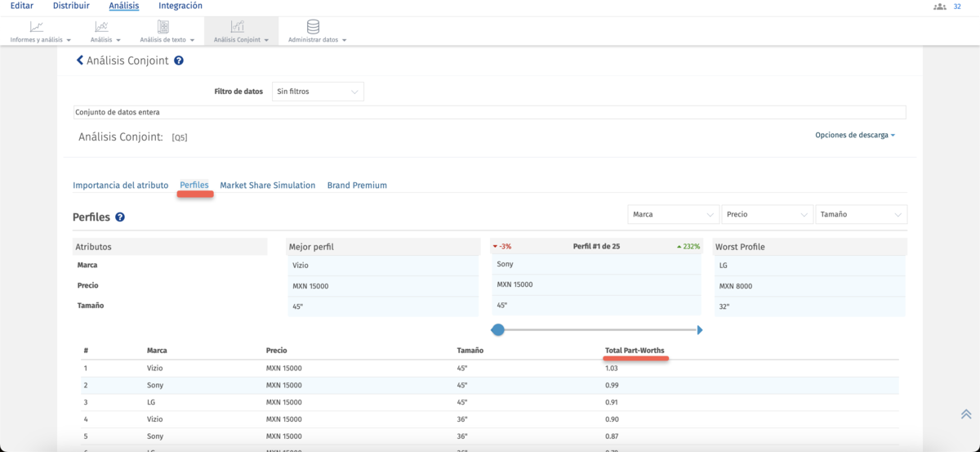Click the users icon in top right
The image size is (980, 452).
click(939, 7)
